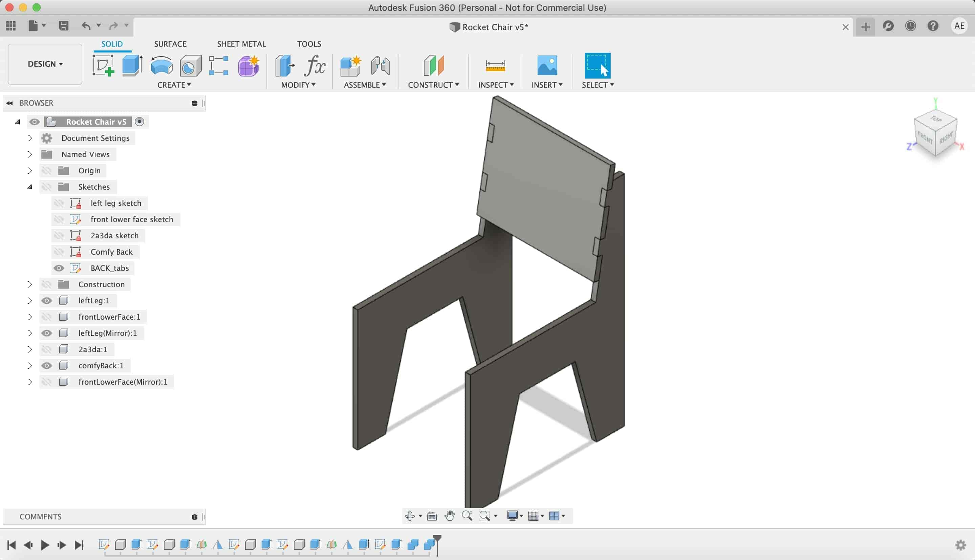Viewport: 975px width, 560px height.
Task: Open the INSPECT menu
Action: pyautogui.click(x=496, y=85)
